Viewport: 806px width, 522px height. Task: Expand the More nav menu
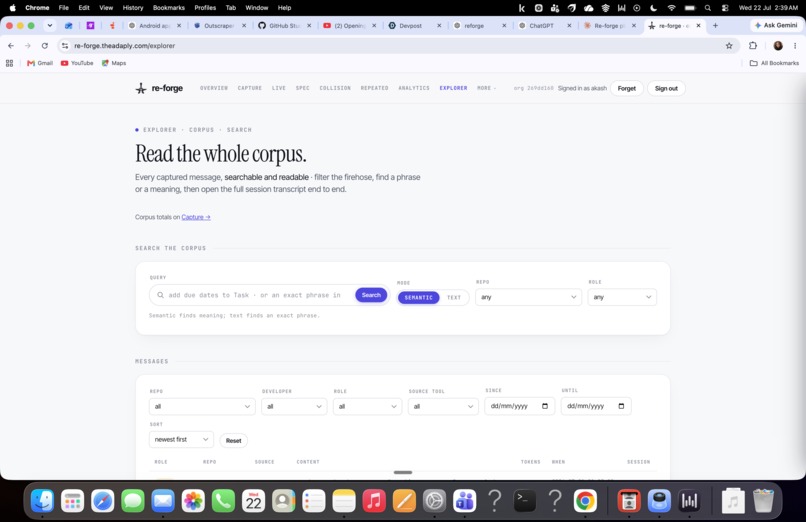pos(486,88)
